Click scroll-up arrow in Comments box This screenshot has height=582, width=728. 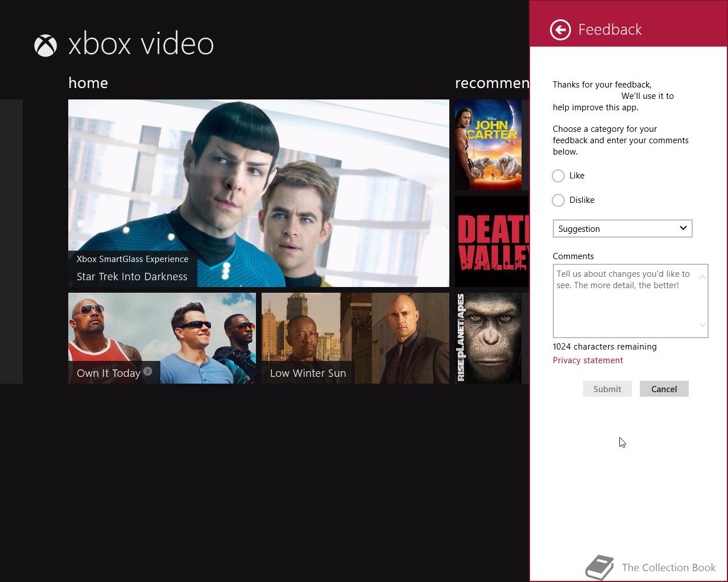click(702, 277)
